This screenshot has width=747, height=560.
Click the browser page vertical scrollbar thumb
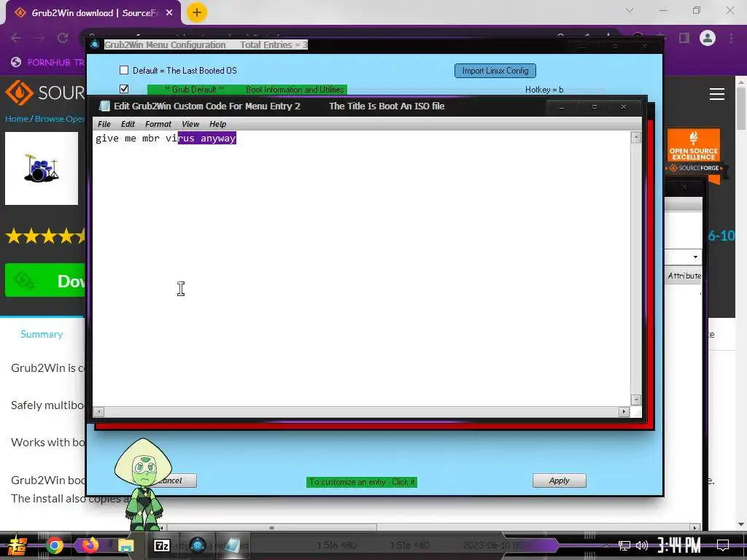pyautogui.click(x=741, y=108)
